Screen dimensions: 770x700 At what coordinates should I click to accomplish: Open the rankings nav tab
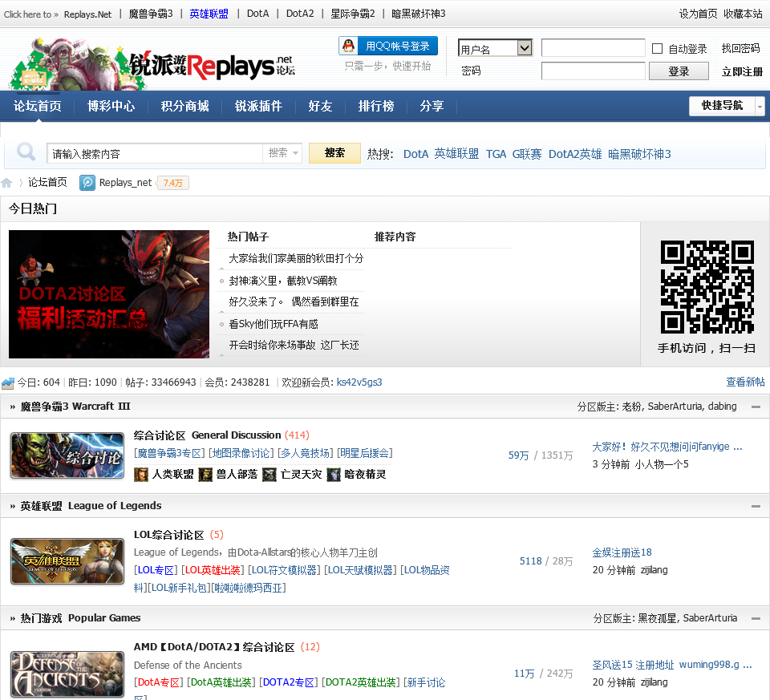click(376, 106)
